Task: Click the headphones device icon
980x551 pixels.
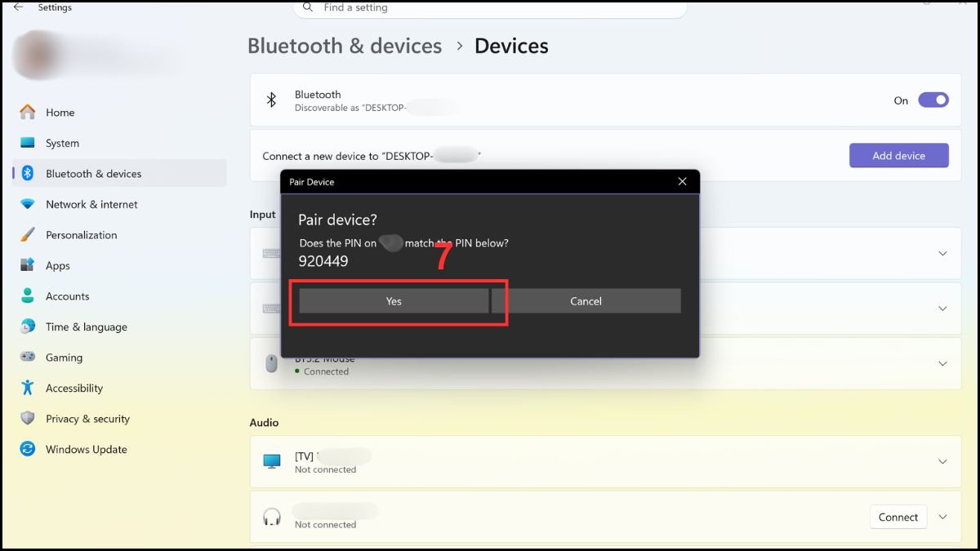Action: 272,517
